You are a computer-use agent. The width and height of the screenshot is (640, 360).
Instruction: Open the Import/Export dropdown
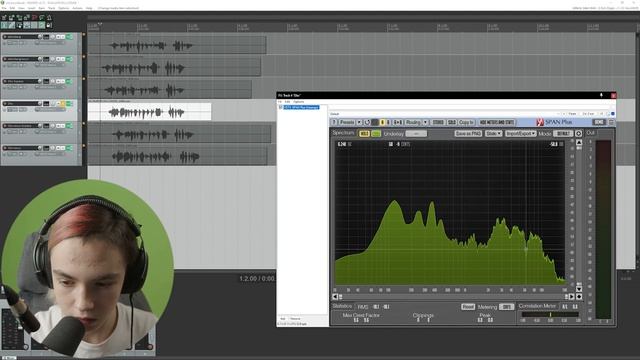(520, 133)
